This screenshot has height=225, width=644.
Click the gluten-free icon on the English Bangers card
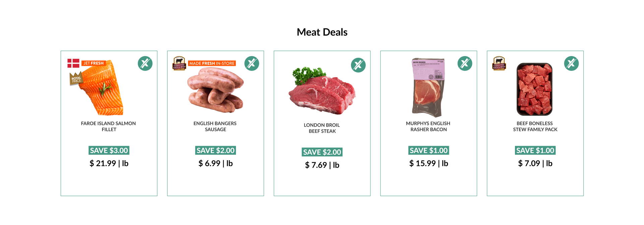252,63
